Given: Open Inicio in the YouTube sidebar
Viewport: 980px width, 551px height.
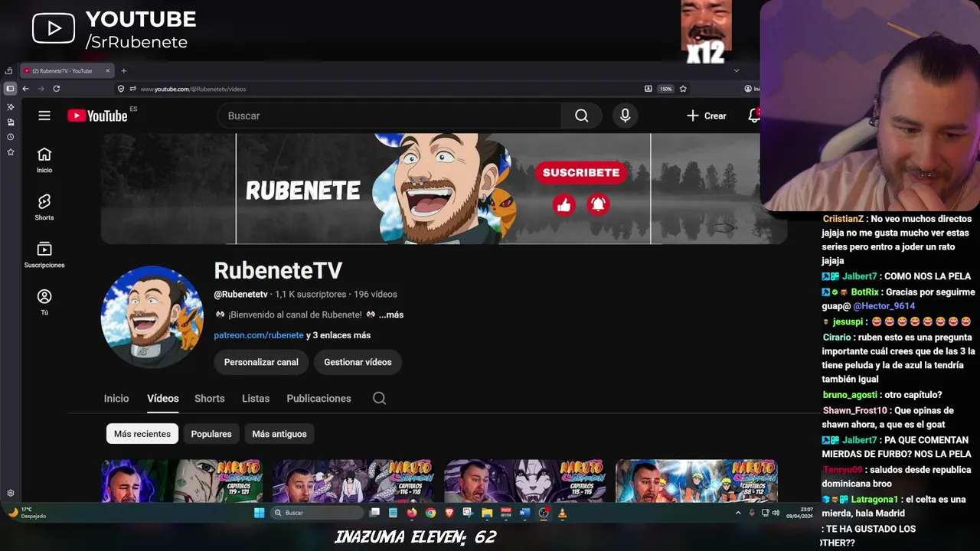Looking at the screenshot, I should coord(44,160).
